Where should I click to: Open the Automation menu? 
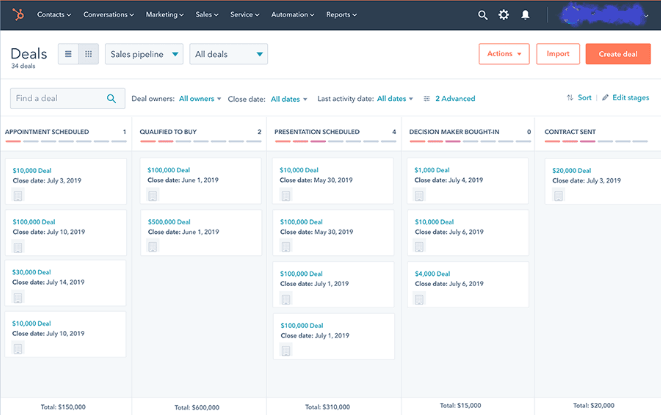(292, 15)
